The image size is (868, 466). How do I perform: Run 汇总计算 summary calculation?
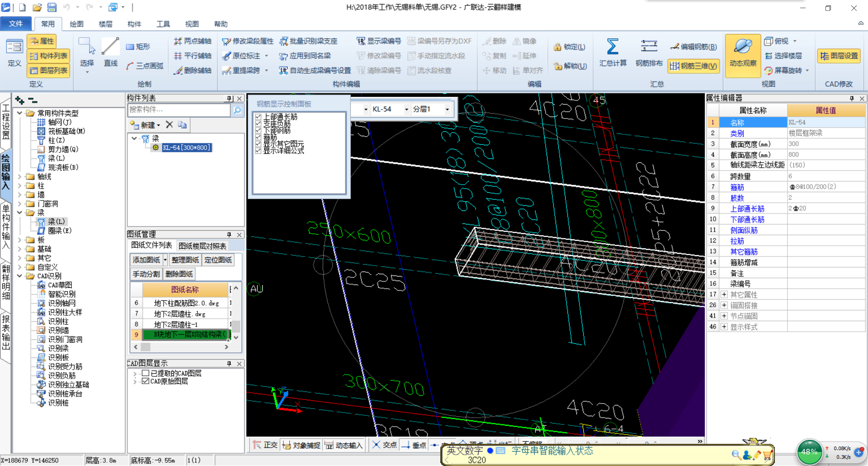[613, 53]
